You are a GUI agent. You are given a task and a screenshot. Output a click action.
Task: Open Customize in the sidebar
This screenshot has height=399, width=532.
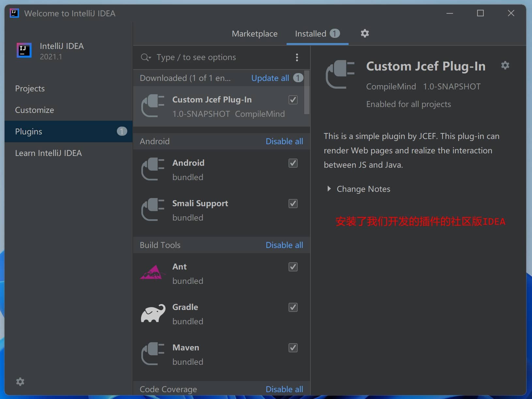coord(69,110)
